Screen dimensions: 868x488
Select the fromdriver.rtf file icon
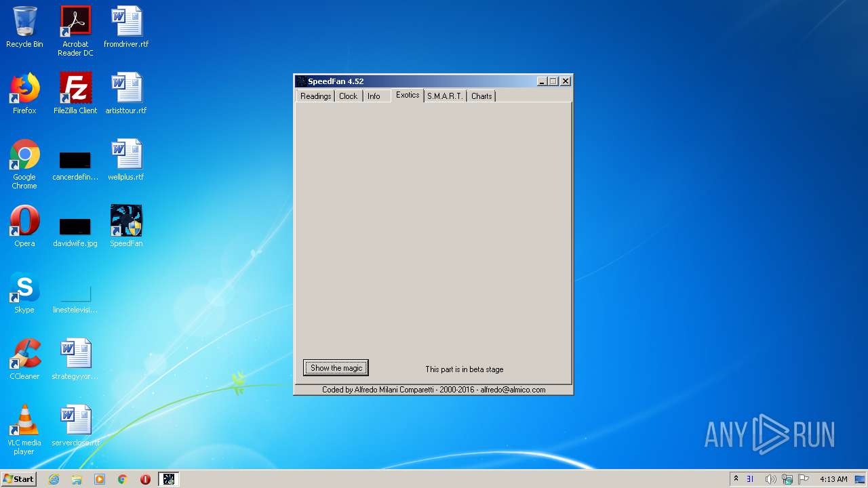pyautogui.click(x=126, y=28)
